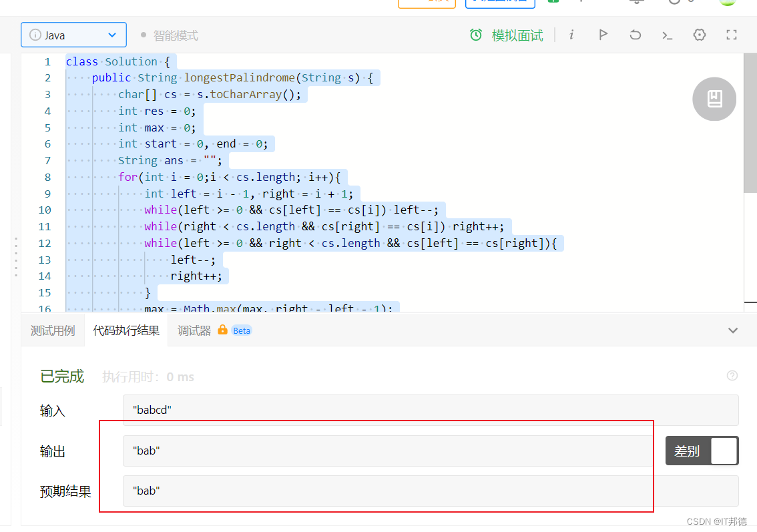The image size is (757, 532).
Task: Run code with the play icon
Action: [603, 35]
